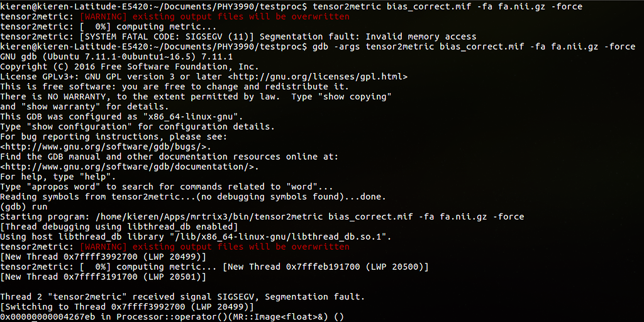Click the 'gdb -args tensor2metric' command line

474,47
